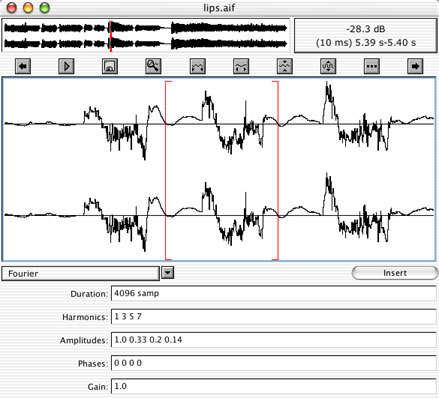Click the save disk icon

click(110, 66)
